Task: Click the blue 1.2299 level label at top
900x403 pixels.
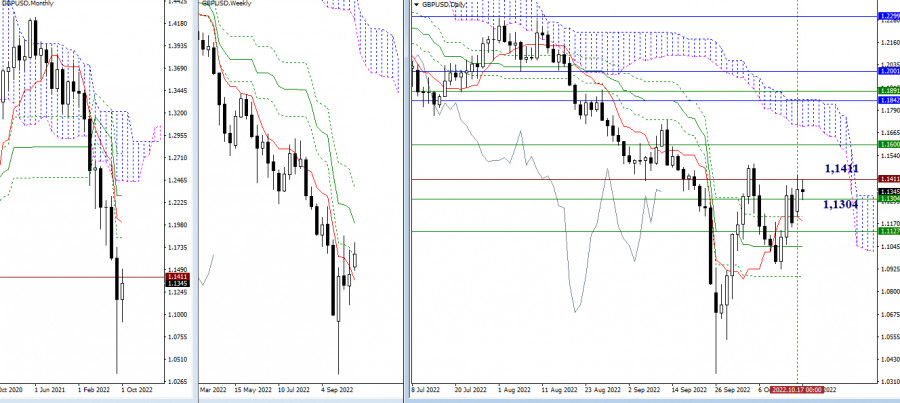Action: point(888,17)
